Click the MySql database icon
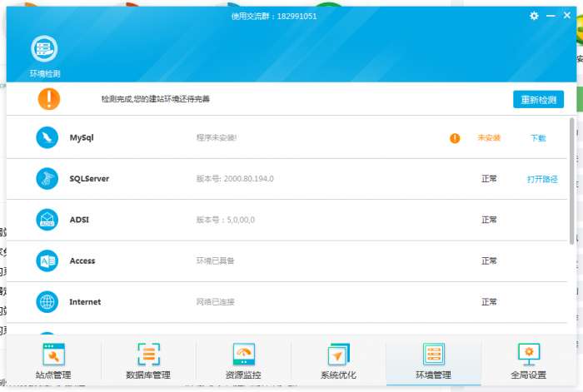Screen dimensions: 583x392 (x=47, y=137)
